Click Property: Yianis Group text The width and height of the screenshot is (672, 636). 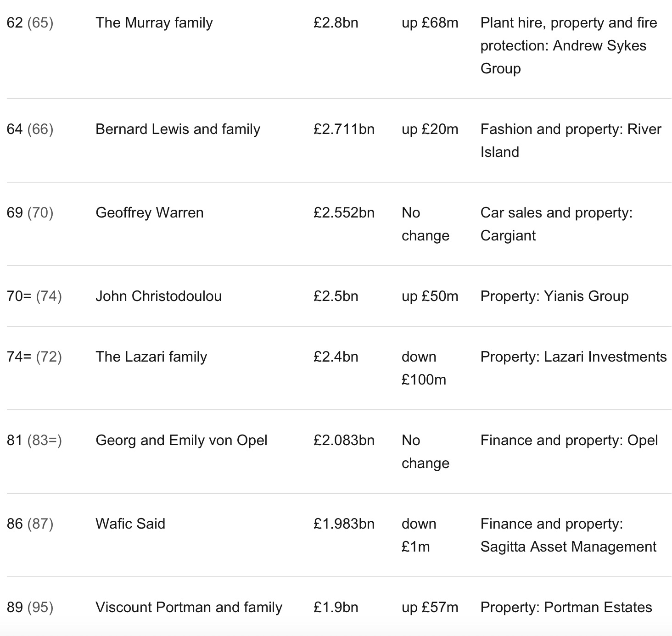click(x=554, y=296)
